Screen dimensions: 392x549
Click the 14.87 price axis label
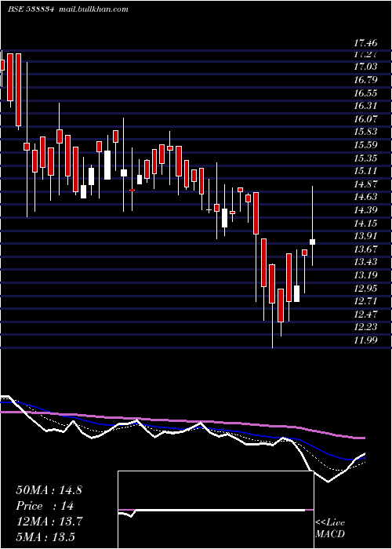(x=365, y=184)
